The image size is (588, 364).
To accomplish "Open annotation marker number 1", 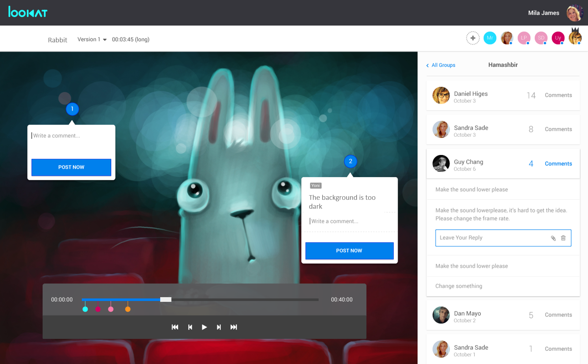I will [72, 109].
